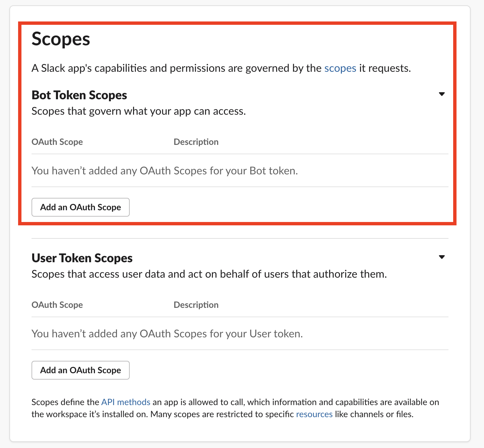Image resolution: width=484 pixels, height=448 pixels.
Task: Open the resources link
Action: pos(314,414)
